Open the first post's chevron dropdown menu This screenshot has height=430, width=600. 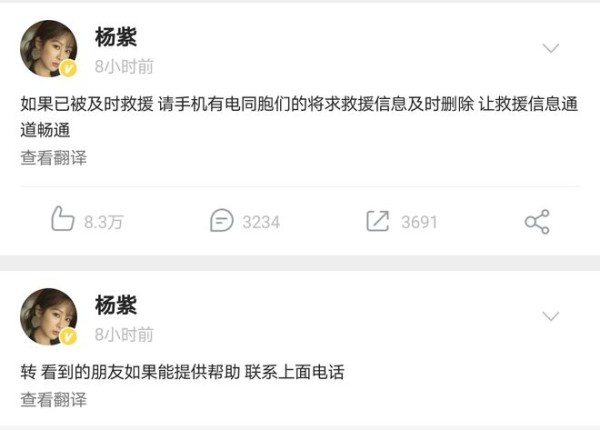pos(551,48)
